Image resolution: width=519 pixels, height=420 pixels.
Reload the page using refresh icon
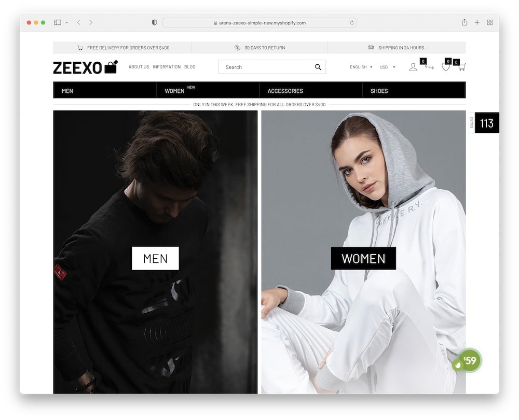(x=352, y=22)
